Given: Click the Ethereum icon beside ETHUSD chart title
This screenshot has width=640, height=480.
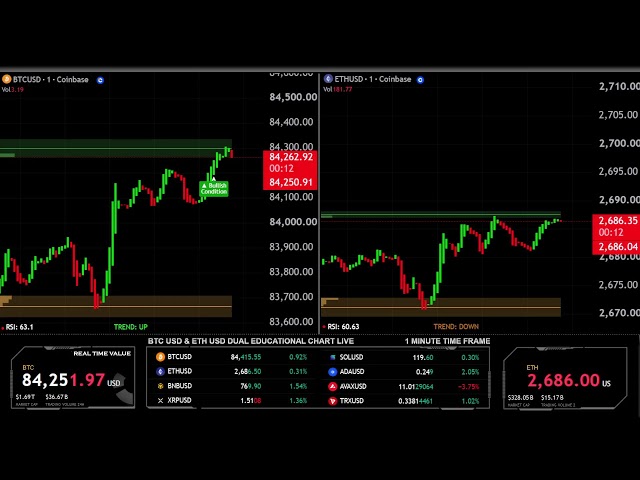Looking at the screenshot, I should pyautogui.click(x=328, y=79).
